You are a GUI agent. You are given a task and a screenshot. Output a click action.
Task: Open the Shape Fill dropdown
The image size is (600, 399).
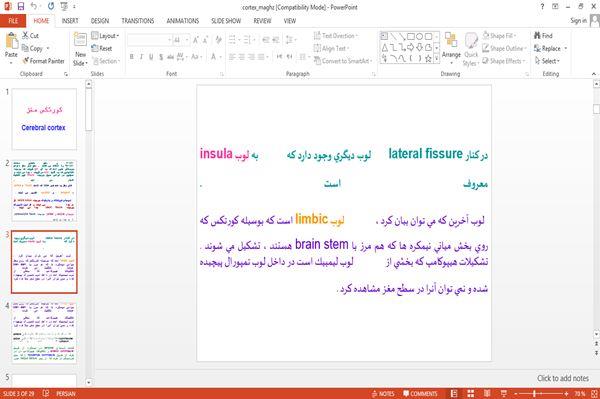(x=499, y=36)
